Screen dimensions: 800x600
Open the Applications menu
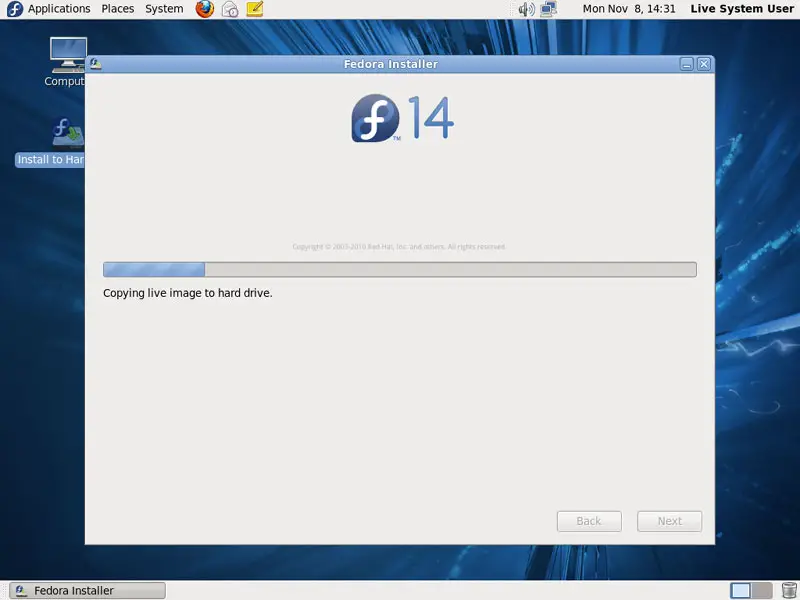59,9
